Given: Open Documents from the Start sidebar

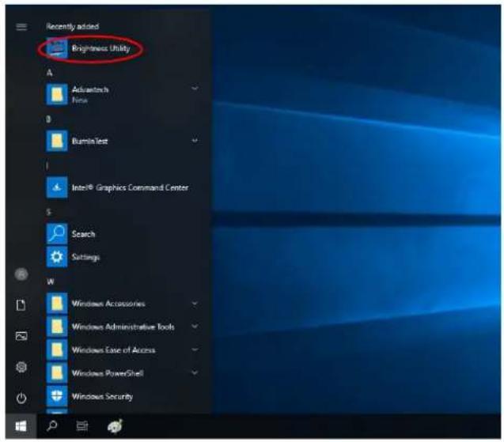Looking at the screenshot, I should (21, 305).
